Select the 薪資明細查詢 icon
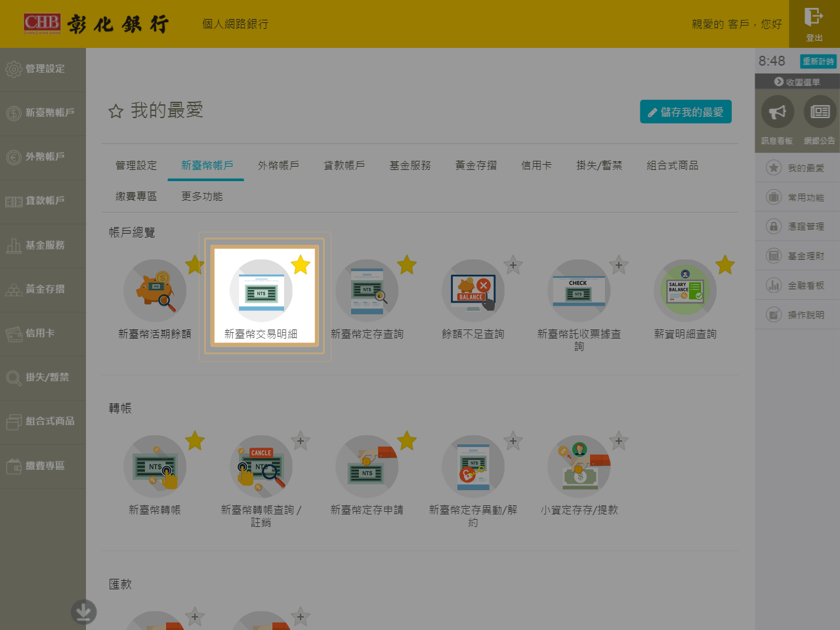This screenshot has height=630, width=840. click(685, 291)
